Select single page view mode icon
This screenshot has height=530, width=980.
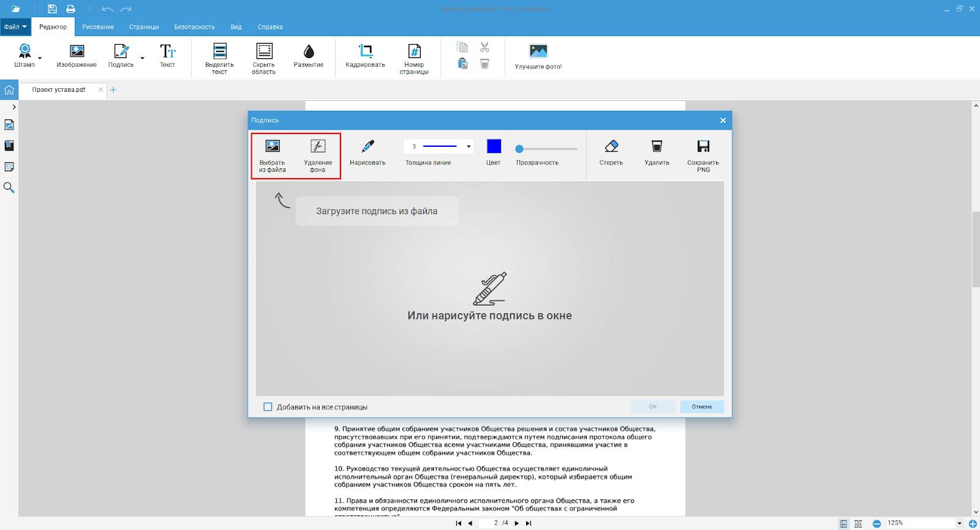[844, 524]
